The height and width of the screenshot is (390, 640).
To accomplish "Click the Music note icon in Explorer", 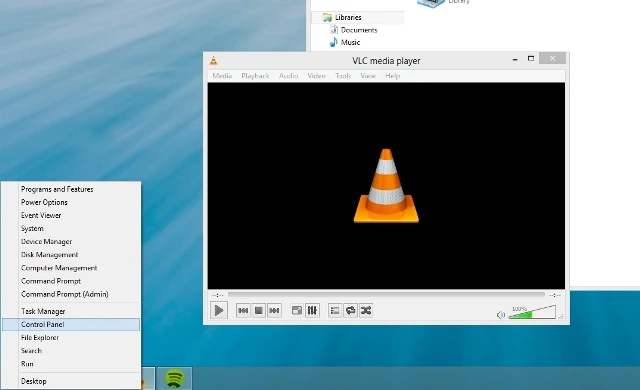I will [333, 42].
